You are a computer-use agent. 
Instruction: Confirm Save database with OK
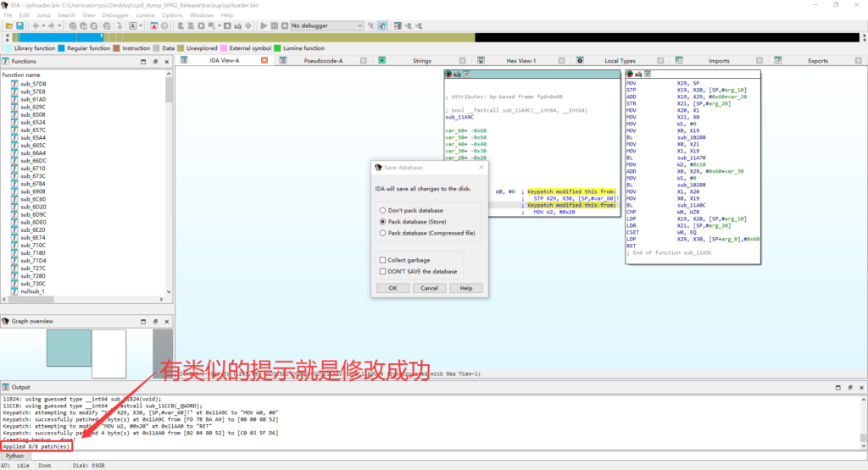click(x=392, y=288)
